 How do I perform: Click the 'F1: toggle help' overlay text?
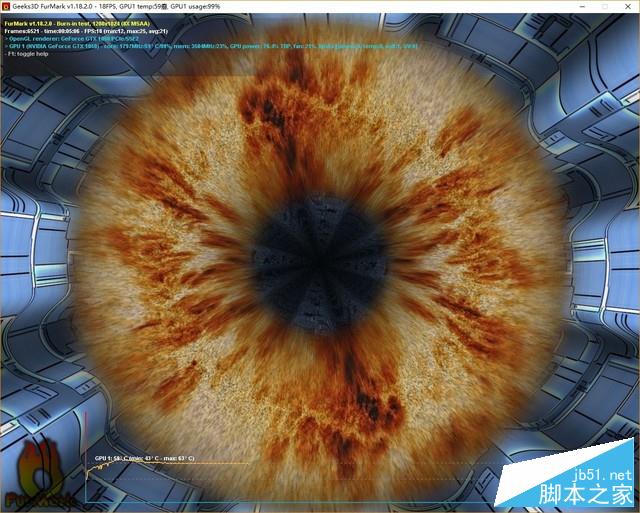click(33, 53)
